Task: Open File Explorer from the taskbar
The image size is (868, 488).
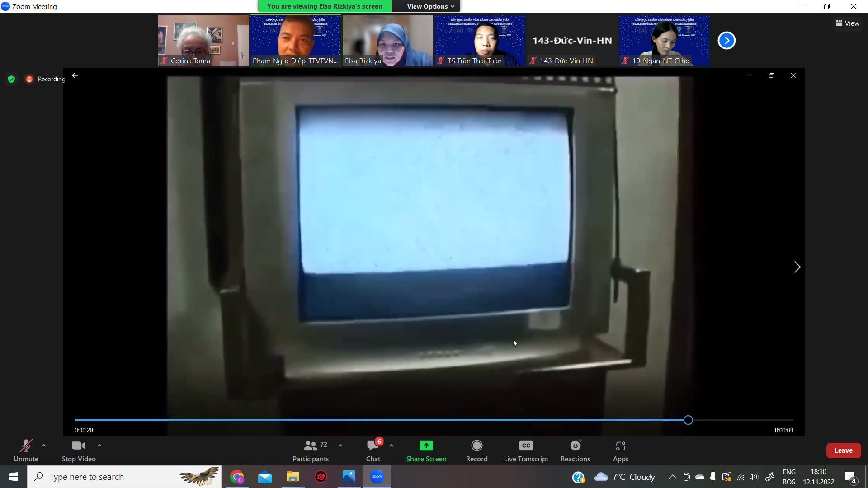Action: click(x=293, y=477)
